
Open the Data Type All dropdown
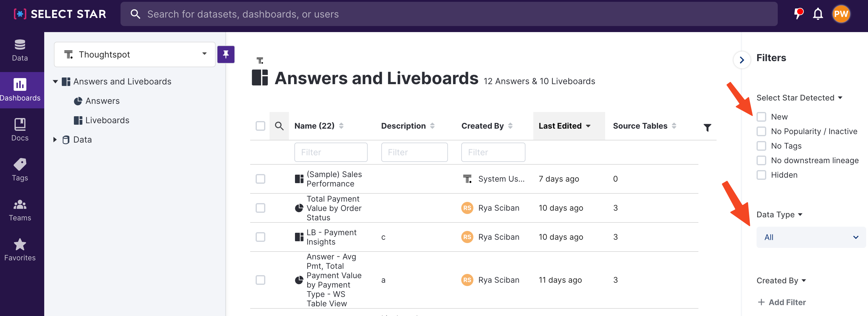(811, 237)
